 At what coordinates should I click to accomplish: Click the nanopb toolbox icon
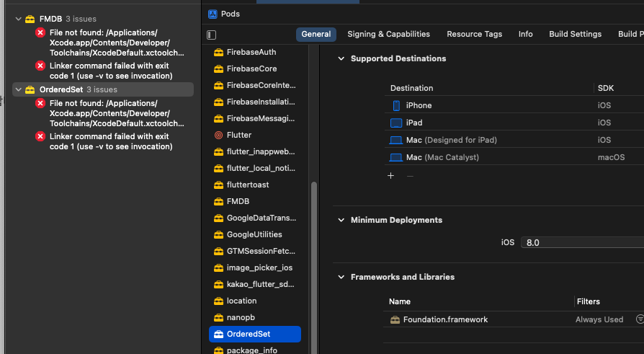(x=218, y=317)
